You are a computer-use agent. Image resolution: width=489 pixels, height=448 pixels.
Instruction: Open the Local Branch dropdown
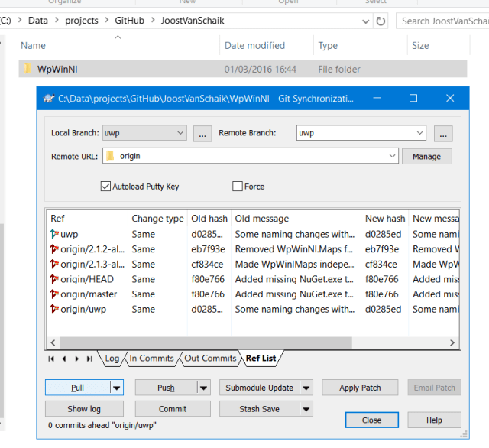tap(180, 133)
